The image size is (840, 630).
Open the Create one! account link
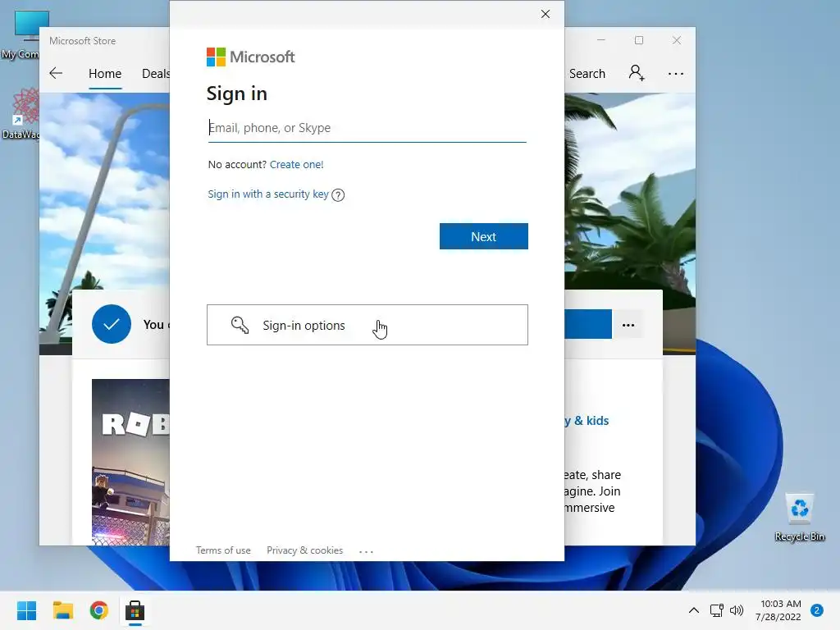click(296, 164)
